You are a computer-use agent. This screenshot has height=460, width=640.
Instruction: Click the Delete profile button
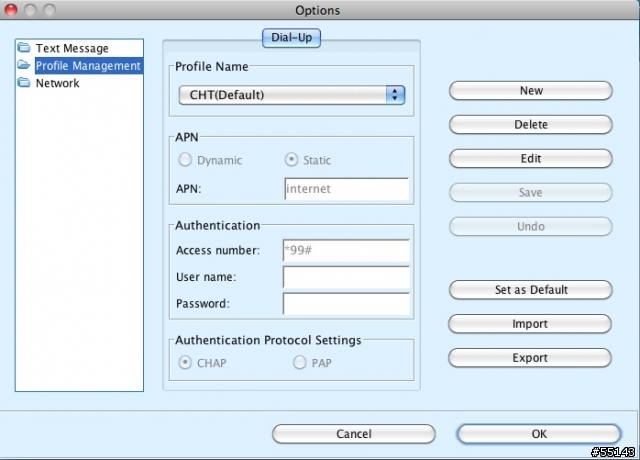[531, 124]
